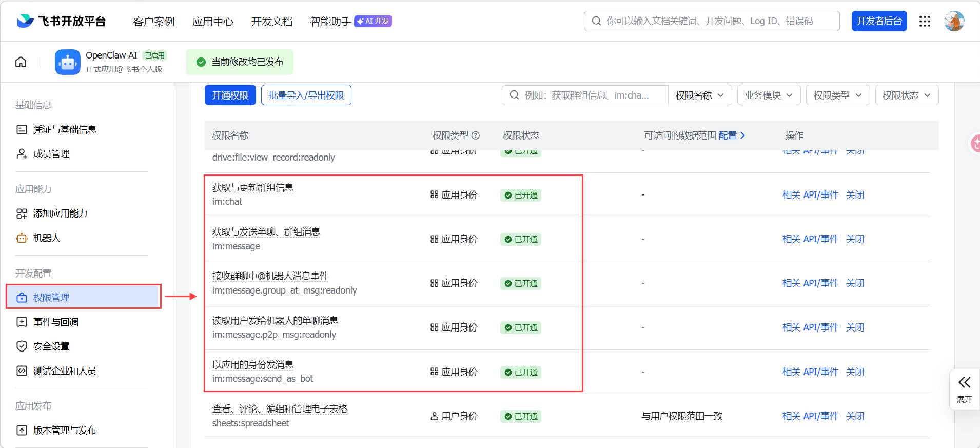
Task: Focus the permission search input field
Action: coord(585,95)
